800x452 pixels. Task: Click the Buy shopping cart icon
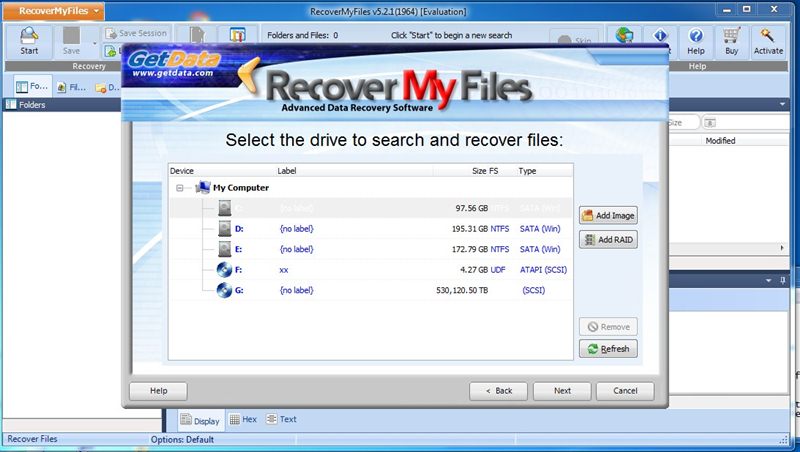pyautogui.click(x=731, y=41)
